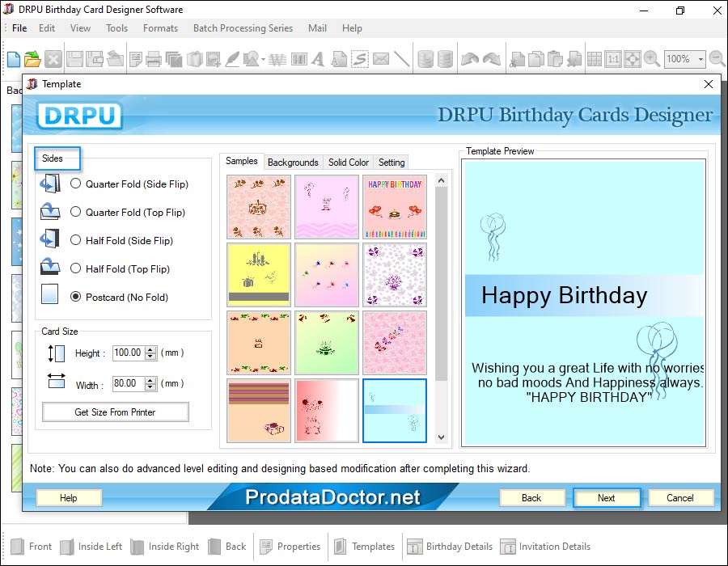
Task: Click the envelope mail icon
Action: [381, 59]
